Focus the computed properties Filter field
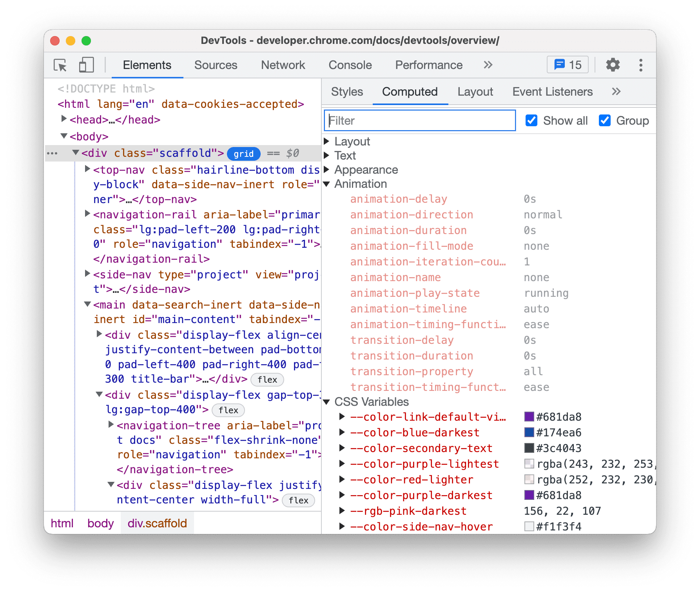700x592 pixels. pyautogui.click(x=419, y=121)
